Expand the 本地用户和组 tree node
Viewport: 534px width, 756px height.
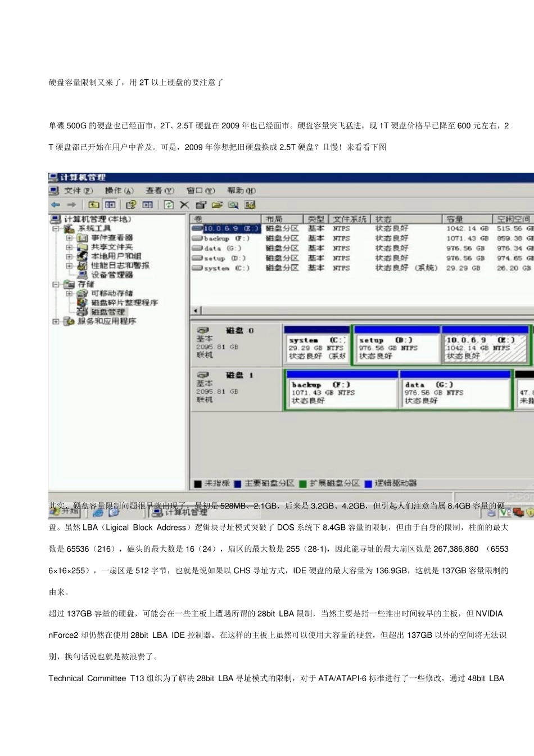point(69,256)
